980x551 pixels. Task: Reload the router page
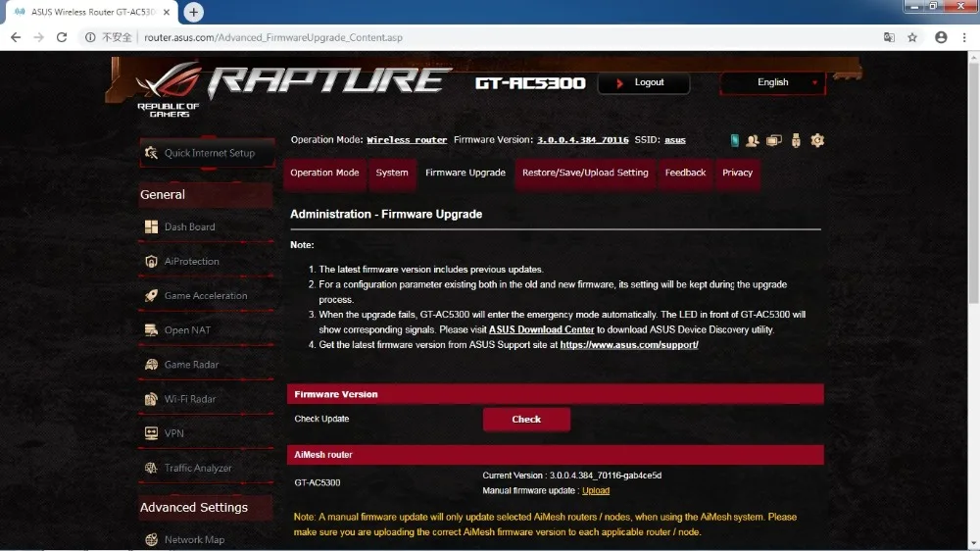[x=61, y=37]
